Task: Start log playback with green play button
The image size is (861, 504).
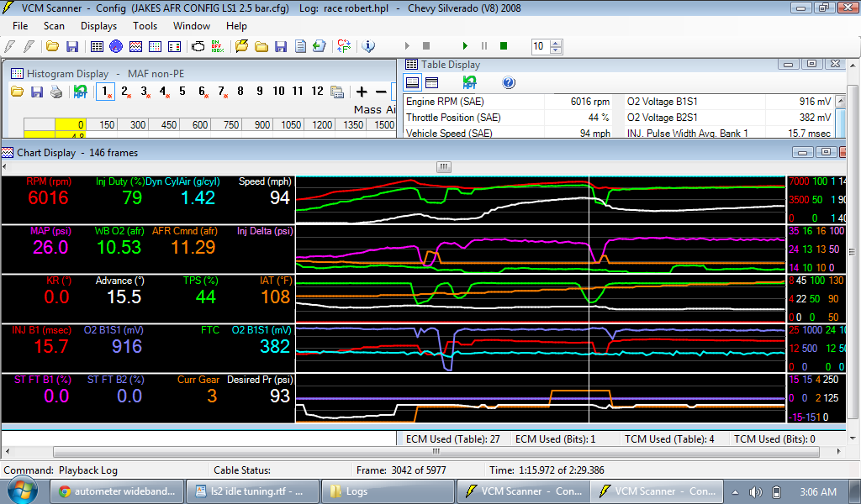Action: pos(465,46)
